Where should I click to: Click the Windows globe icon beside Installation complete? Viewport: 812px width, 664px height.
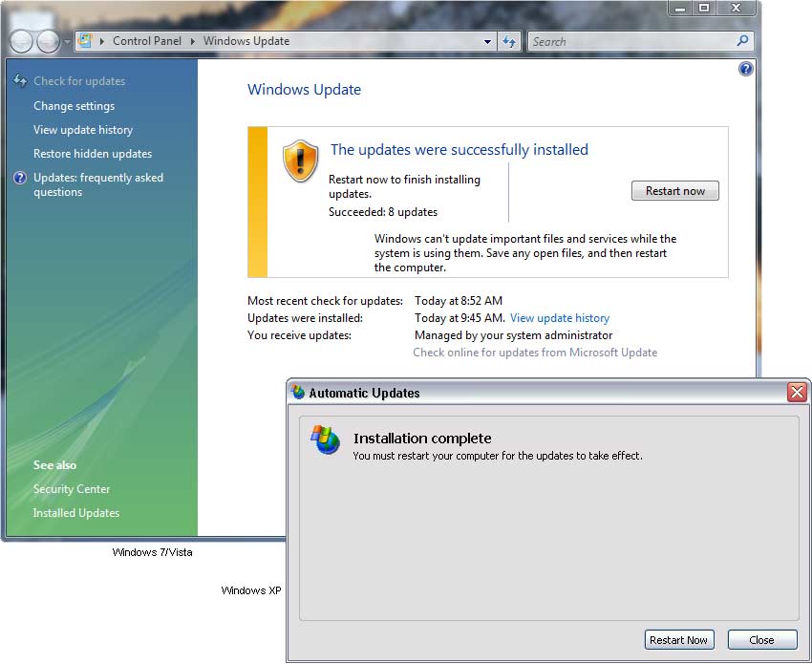pos(325,440)
